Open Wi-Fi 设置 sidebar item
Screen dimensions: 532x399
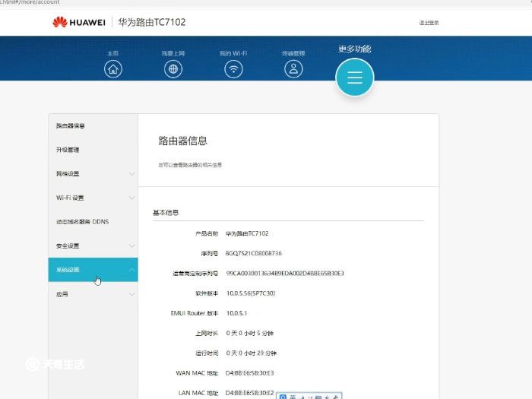93,198
